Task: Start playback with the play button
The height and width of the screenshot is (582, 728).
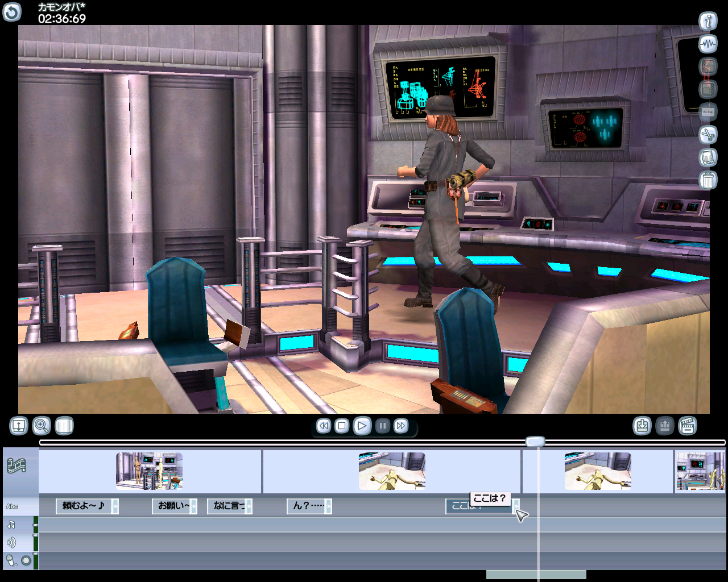Action: [x=362, y=426]
